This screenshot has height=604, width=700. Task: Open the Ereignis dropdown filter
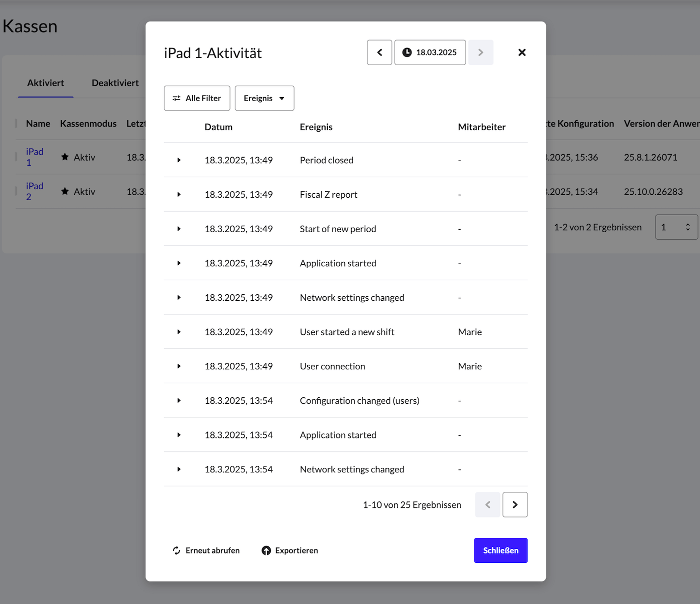pos(264,98)
